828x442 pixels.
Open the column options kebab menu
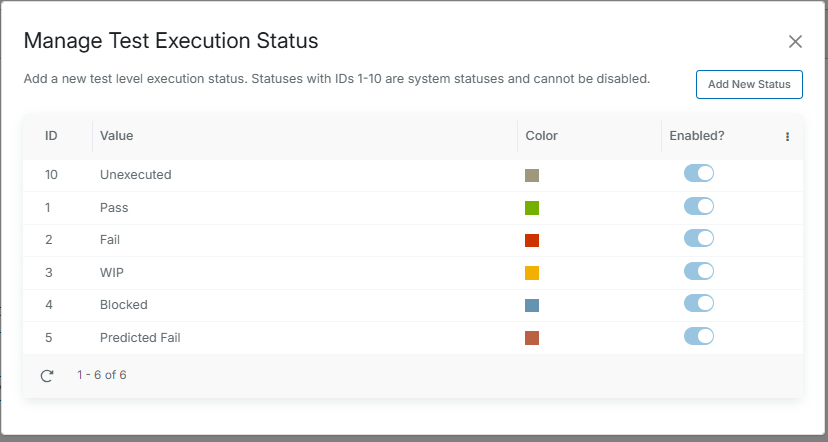pyautogui.click(x=787, y=136)
